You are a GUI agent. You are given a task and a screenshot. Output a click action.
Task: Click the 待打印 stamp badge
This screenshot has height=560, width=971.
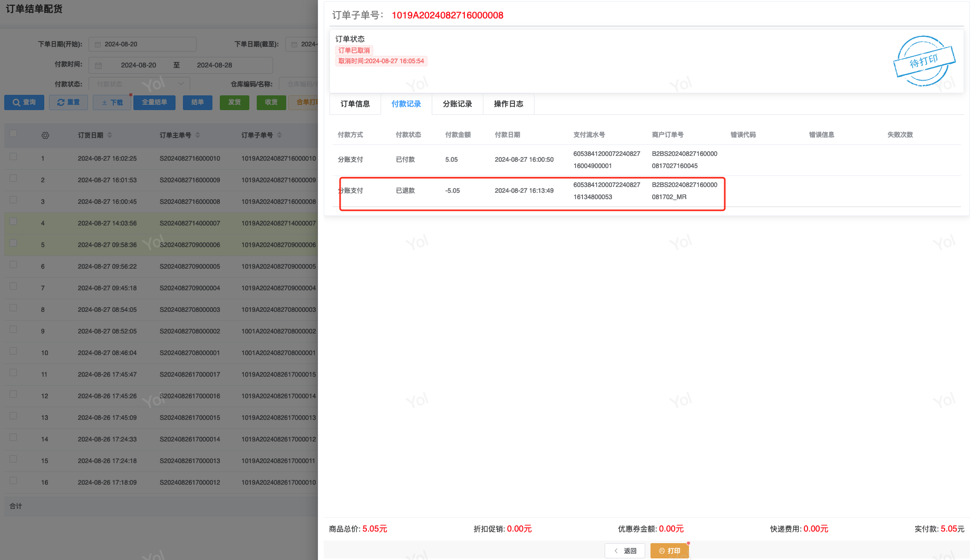tap(924, 61)
